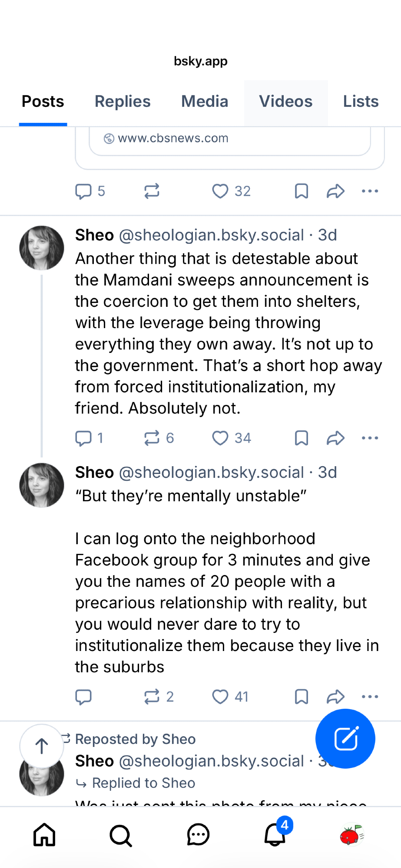
Task: Open Chat messages in the bottom bar
Action: point(198,835)
